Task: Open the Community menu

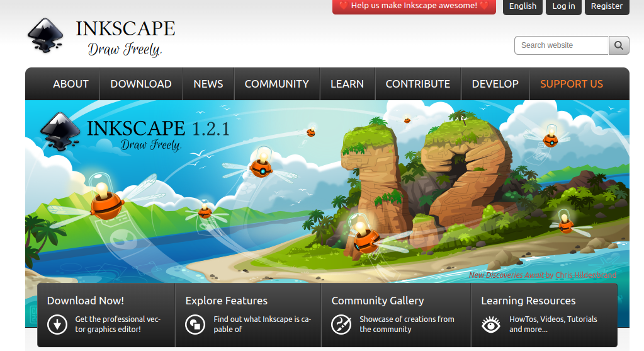Action: 277,84
